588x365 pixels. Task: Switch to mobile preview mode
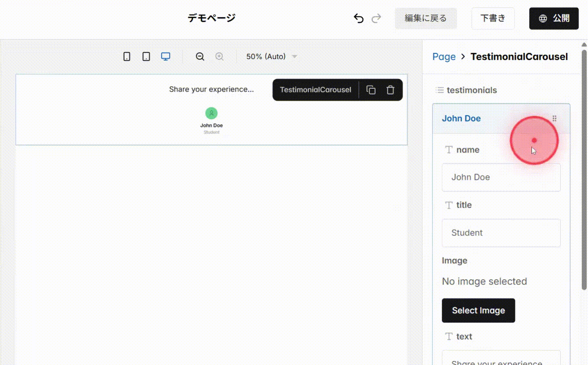[x=127, y=56]
